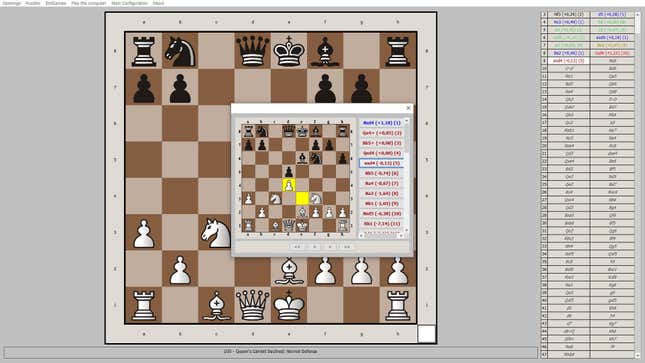This screenshot has width=645, height=363.
Task: Open the Openings menu
Action: pyautogui.click(x=12, y=3)
